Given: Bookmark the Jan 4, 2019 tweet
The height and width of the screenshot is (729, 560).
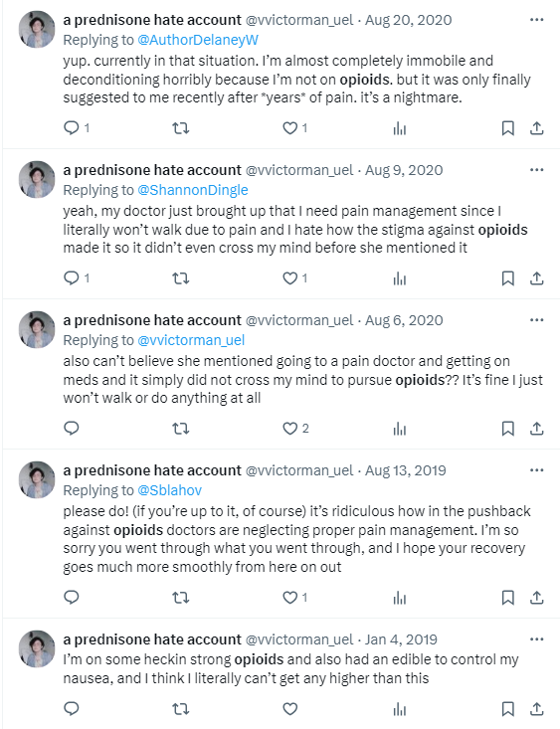Looking at the screenshot, I should 508,709.
